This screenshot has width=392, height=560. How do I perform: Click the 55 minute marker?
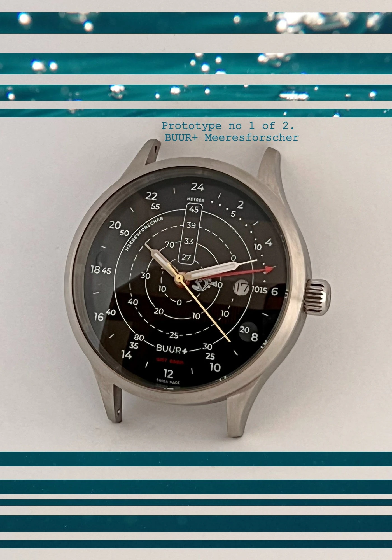[x=155, y=207]
